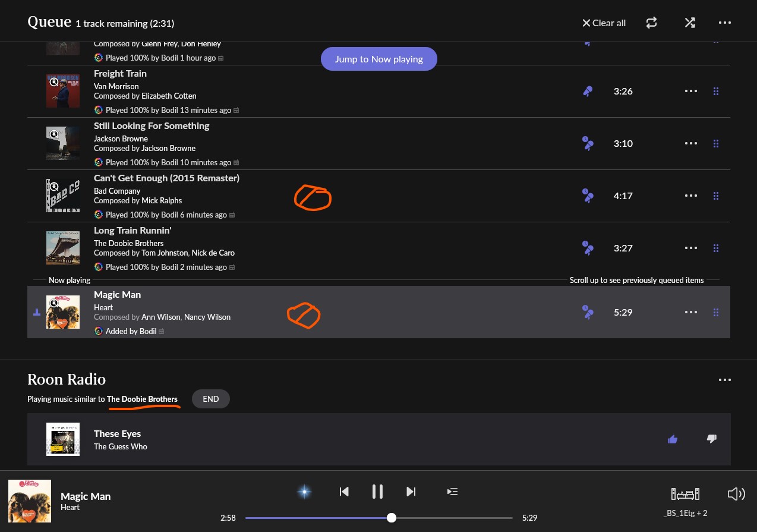Thumbs down These Eyes radio track

tap(711, 439)
